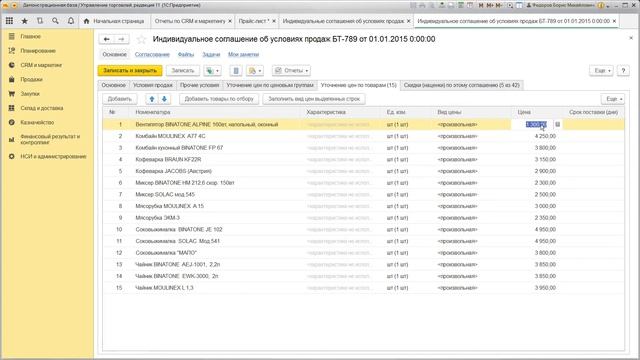The image size is (640, 360).
Task: Expand the print icon dropdown
Action: (255, 71)
